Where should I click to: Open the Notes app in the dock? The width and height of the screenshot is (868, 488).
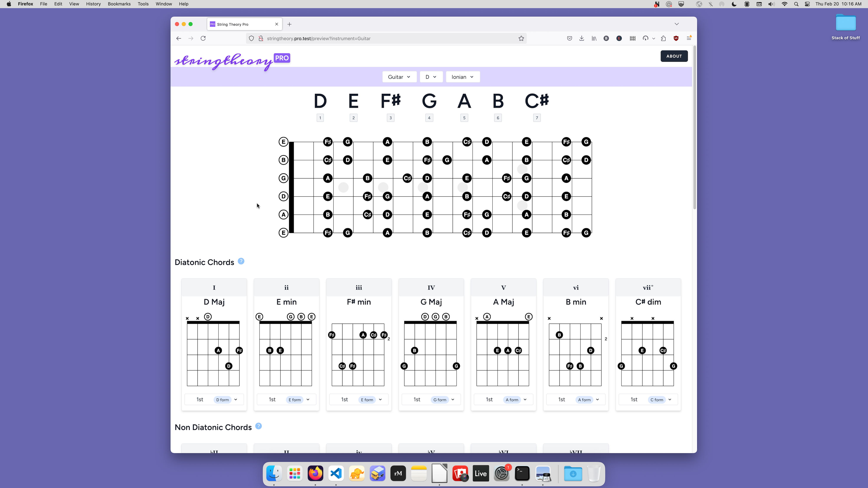coord(419,473)
